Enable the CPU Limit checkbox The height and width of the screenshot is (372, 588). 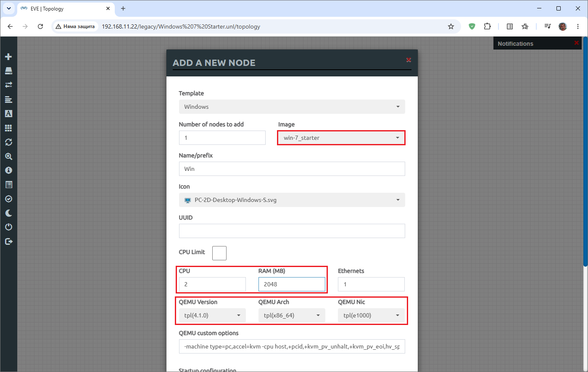(219, 253)
